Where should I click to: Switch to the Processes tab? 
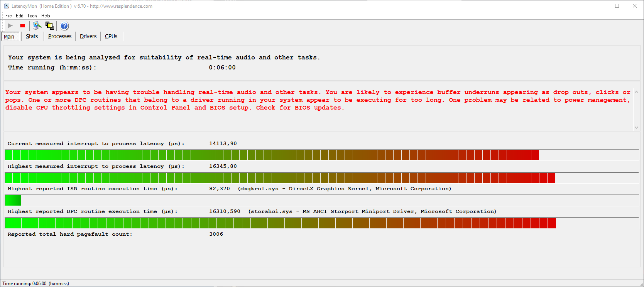pos(60,36)
